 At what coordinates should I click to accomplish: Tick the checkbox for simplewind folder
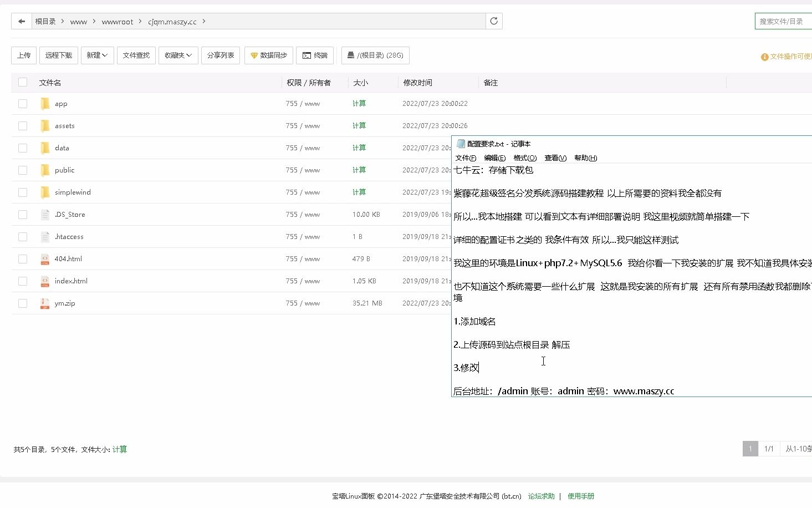click(x=23, y=192)
